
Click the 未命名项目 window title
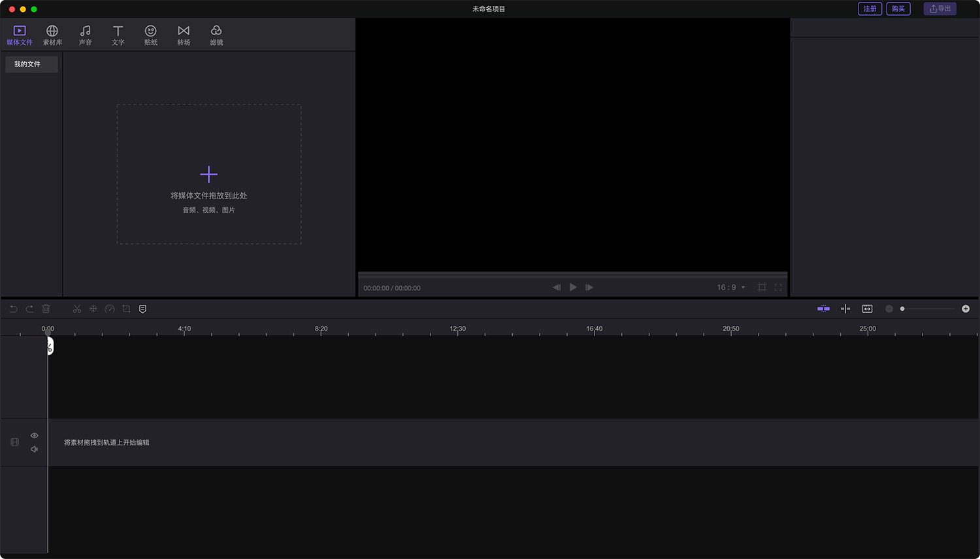(x=489, y=8)
